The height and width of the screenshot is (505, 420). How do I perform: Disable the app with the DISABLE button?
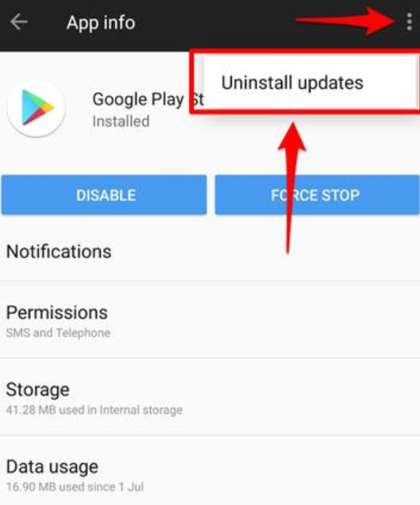click(104, 195)
